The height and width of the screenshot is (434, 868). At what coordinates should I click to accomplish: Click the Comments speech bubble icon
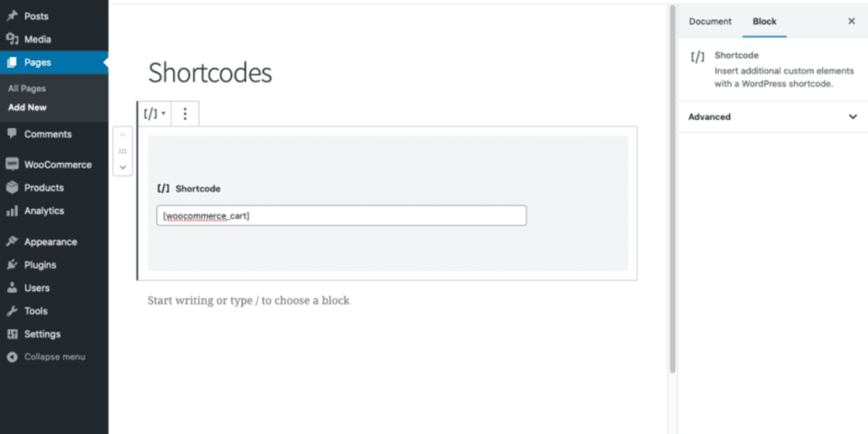click(x=12, y=134)
